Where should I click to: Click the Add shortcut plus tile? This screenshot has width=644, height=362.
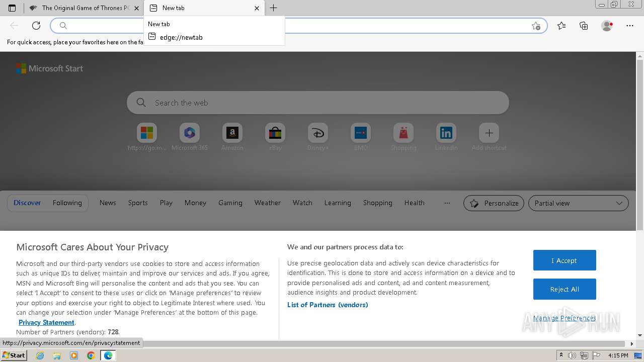click(489, 133)
